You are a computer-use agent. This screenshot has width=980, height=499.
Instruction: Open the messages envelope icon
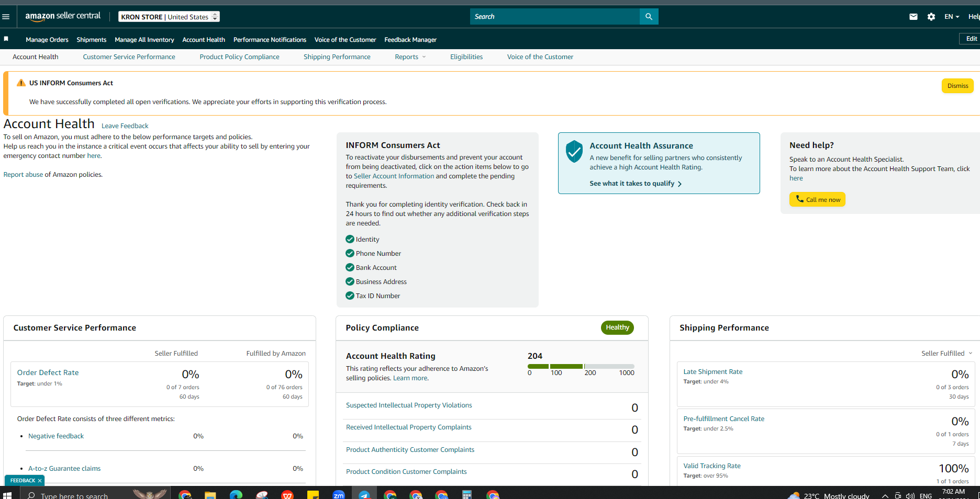click(914, 17)
